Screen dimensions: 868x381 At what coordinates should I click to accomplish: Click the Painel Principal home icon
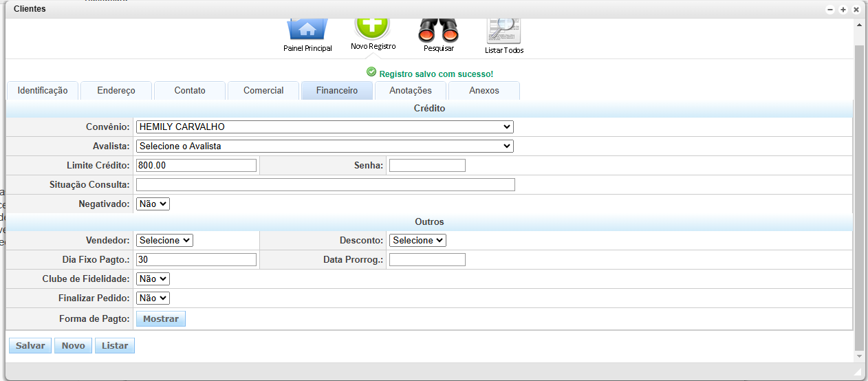click(307, 29)
